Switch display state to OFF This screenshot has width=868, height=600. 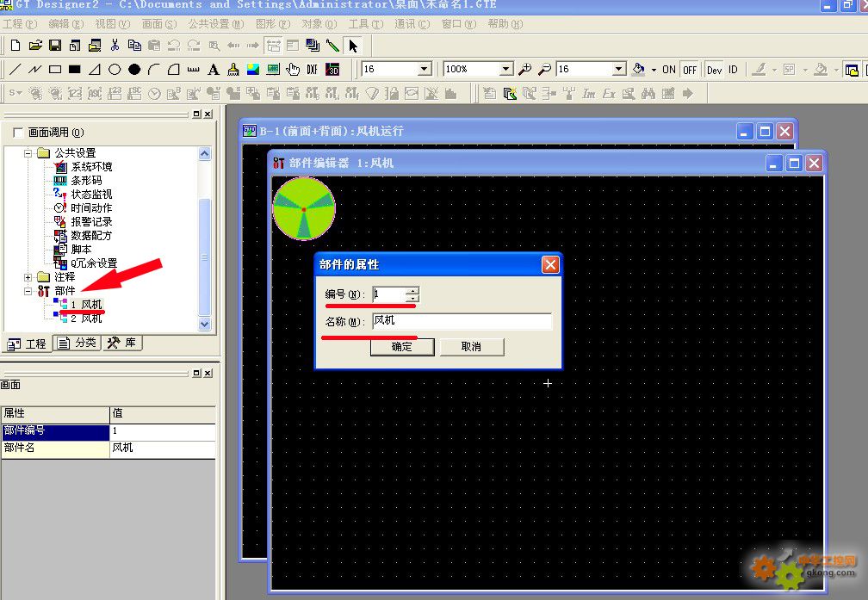click(690, 70)
